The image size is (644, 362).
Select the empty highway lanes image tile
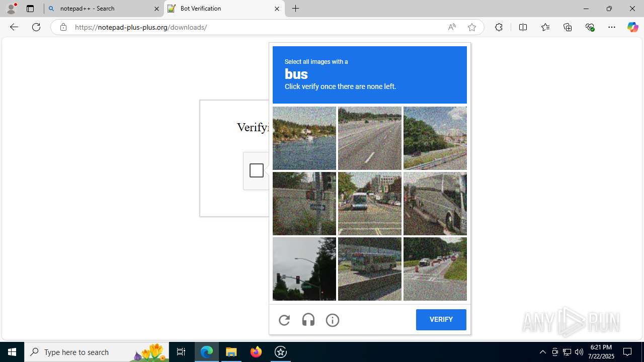[370, 138]
